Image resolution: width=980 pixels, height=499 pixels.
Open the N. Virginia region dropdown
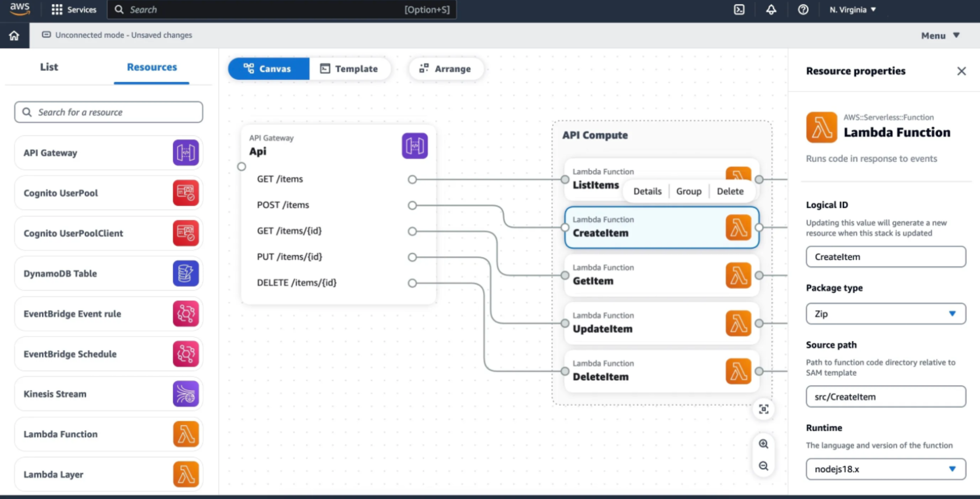pyautogui.click(x=853, y=10)
